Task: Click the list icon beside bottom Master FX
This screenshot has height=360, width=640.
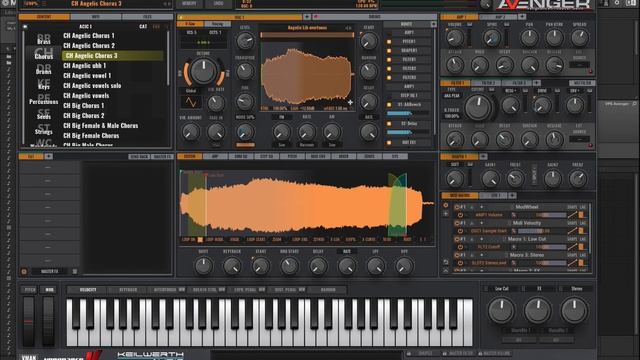Action: coord(75,271)
